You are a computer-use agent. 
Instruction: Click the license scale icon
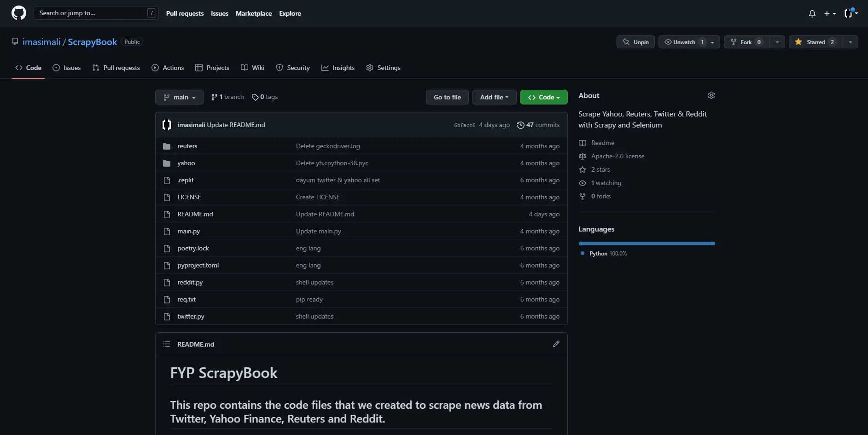pyautogui.click(x=583, y=156)
